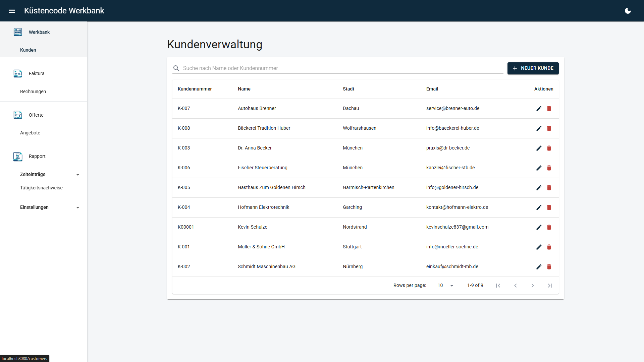Delete Kevin Schulze using the trash icon
Image resolution: width=644 pixels, height=362 pixels.
click(x=549, y=227)
